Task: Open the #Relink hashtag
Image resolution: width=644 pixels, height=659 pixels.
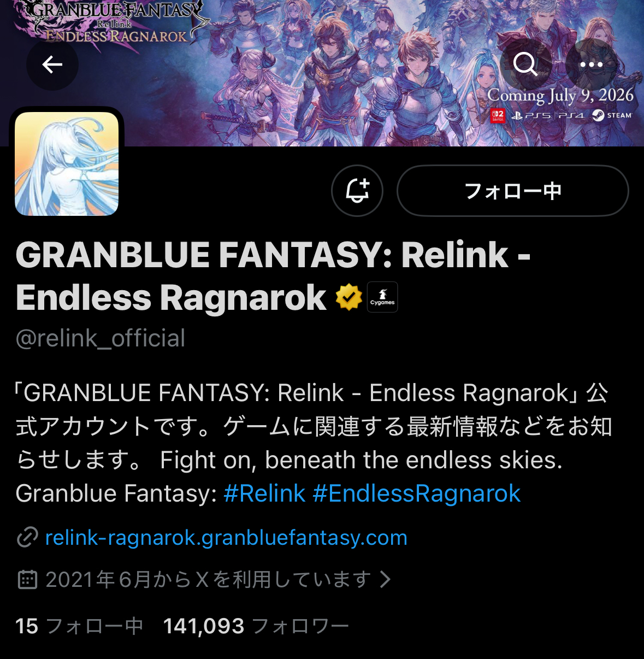Action: [x=264, y=493]
